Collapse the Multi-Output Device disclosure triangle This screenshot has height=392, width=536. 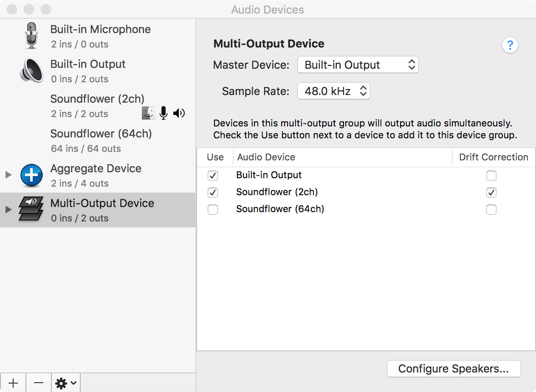point(8,210)
